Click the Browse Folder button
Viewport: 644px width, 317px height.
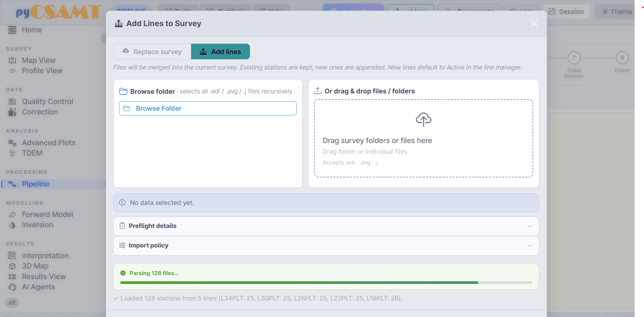pos(208,108)
